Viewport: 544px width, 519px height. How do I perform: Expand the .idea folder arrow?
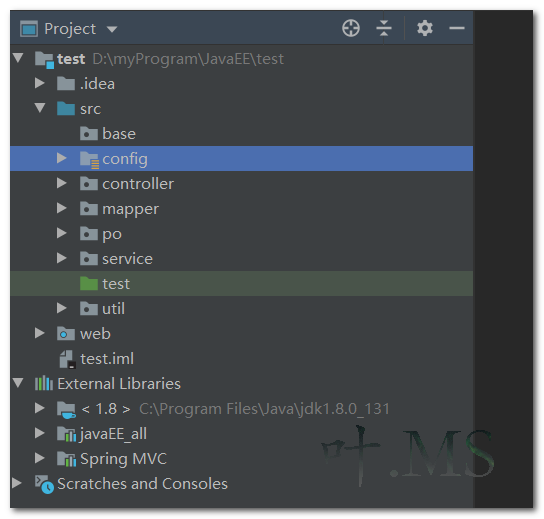tap(40, 83)
